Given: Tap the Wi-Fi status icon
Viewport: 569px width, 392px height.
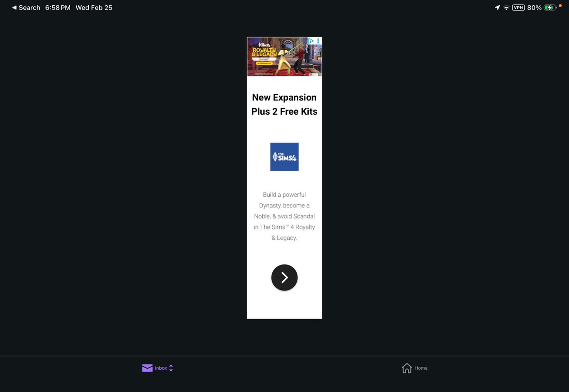Looking at the screenshot, I should coord(506,8).
